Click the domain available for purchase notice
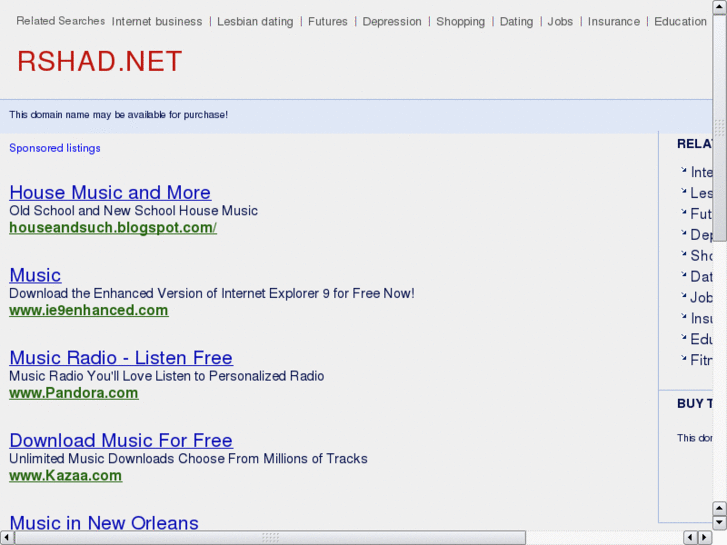 pos(118,115)
